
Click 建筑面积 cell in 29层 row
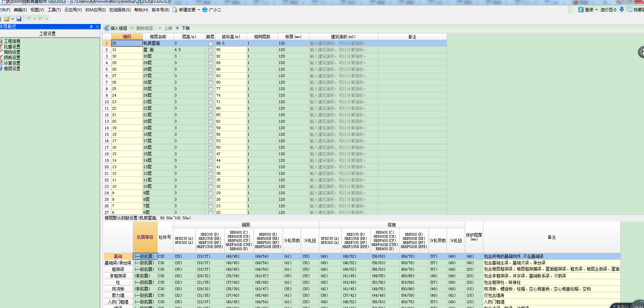(343, 63)
